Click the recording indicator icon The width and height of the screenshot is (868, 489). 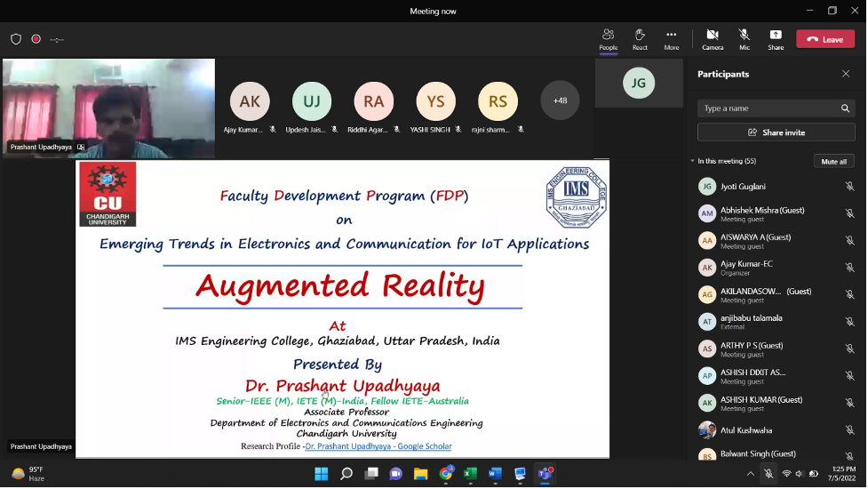pyautogui.click(x=36, y=39)
